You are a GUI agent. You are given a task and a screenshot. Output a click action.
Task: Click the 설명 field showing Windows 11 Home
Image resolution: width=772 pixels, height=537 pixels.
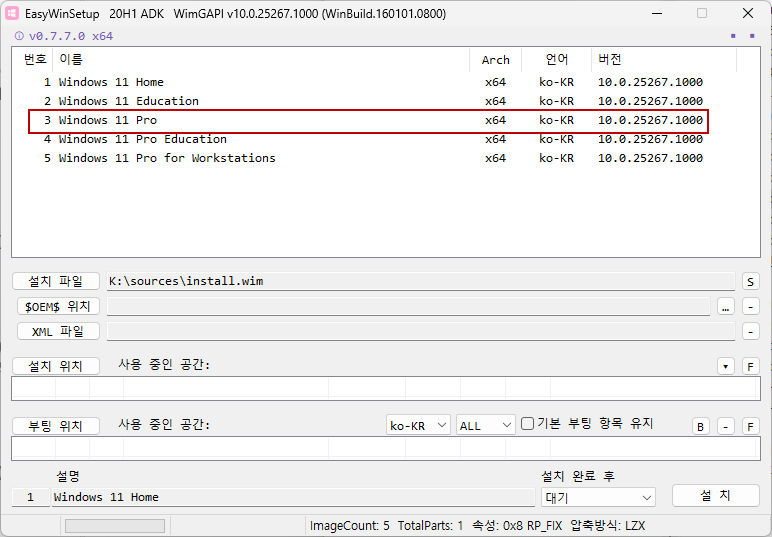coord(293,497)
